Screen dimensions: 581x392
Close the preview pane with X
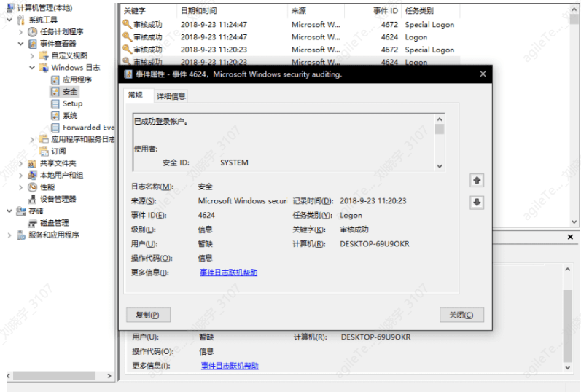570,237
